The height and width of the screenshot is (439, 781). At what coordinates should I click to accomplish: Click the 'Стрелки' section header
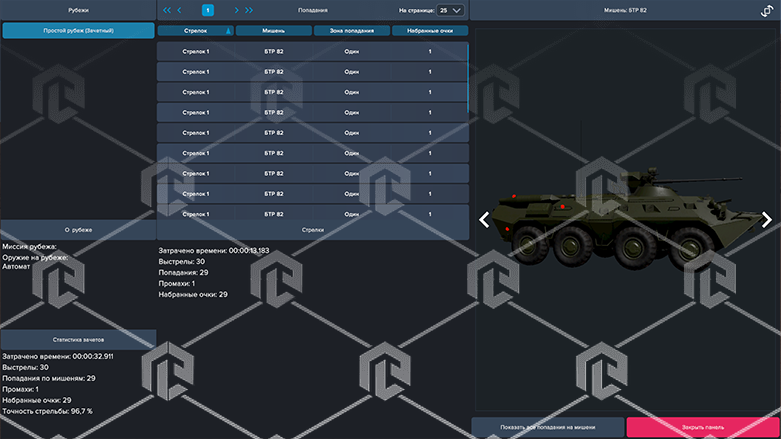click(312, 230)
